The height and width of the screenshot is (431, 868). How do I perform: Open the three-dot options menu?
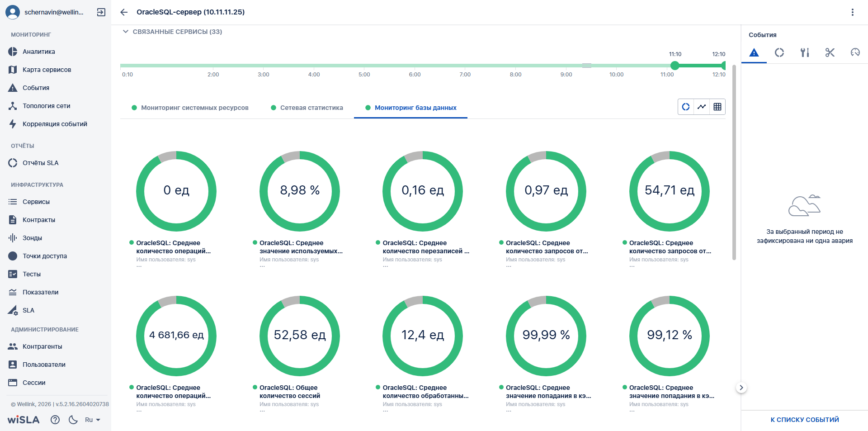(x=853, y=12)
